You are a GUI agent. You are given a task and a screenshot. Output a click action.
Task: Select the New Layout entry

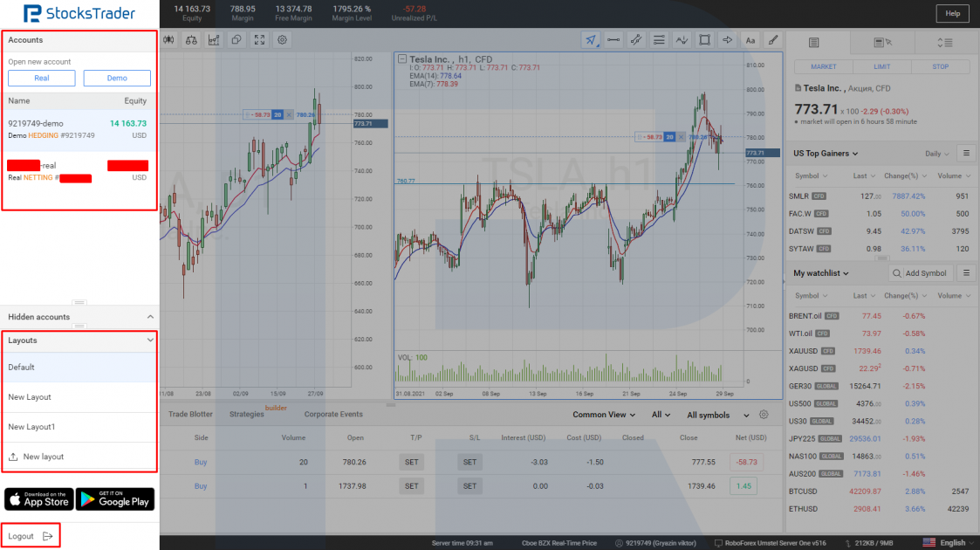click(79, 397)
